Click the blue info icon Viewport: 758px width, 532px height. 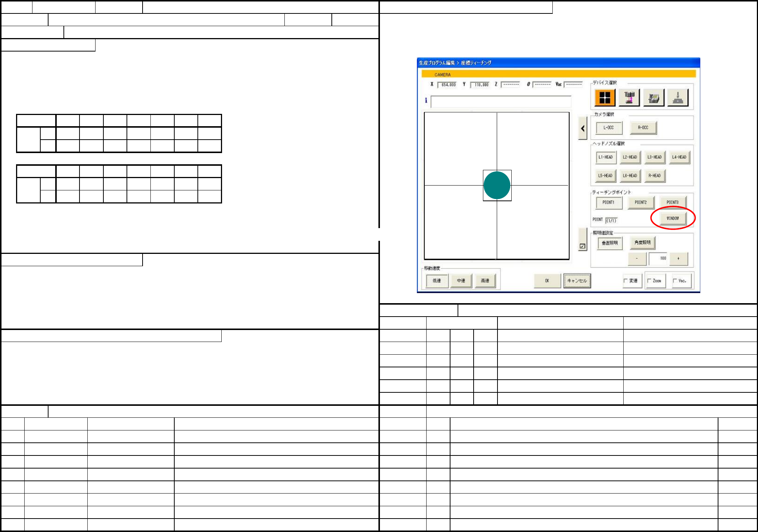coord(426,100)
